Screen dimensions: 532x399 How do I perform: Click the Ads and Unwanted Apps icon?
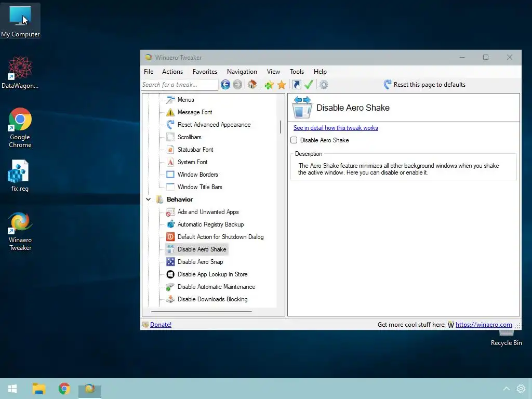pos(170,212)
